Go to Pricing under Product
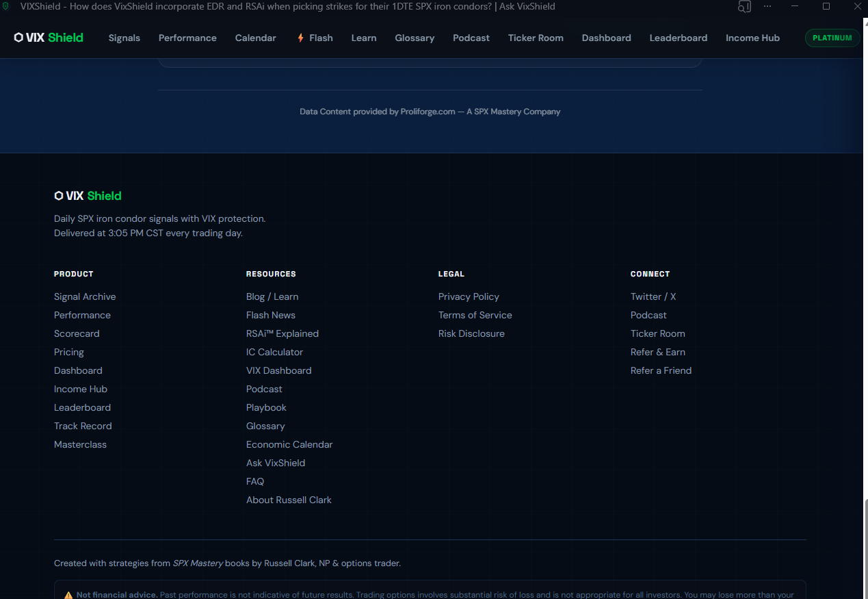The width and height of the screenshot is (868, 599). coord(69,352)
